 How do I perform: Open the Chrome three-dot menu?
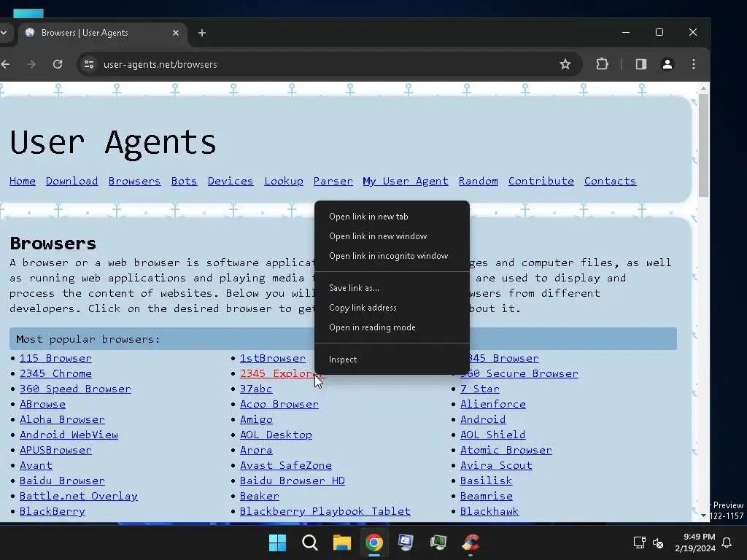(694, 64)
